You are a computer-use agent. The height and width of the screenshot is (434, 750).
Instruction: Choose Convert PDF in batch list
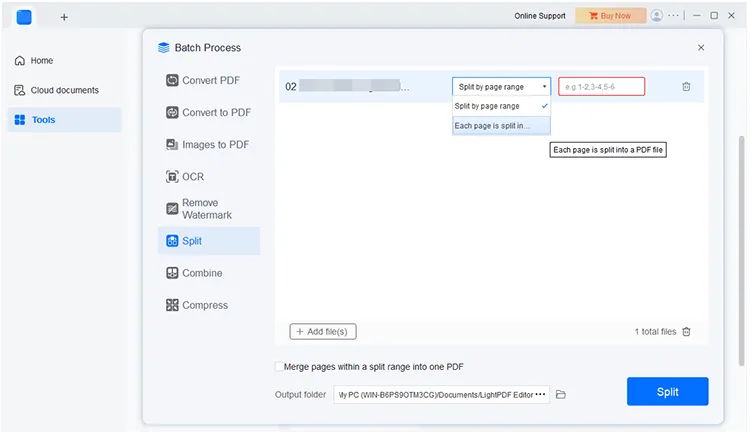click(209, 80)
